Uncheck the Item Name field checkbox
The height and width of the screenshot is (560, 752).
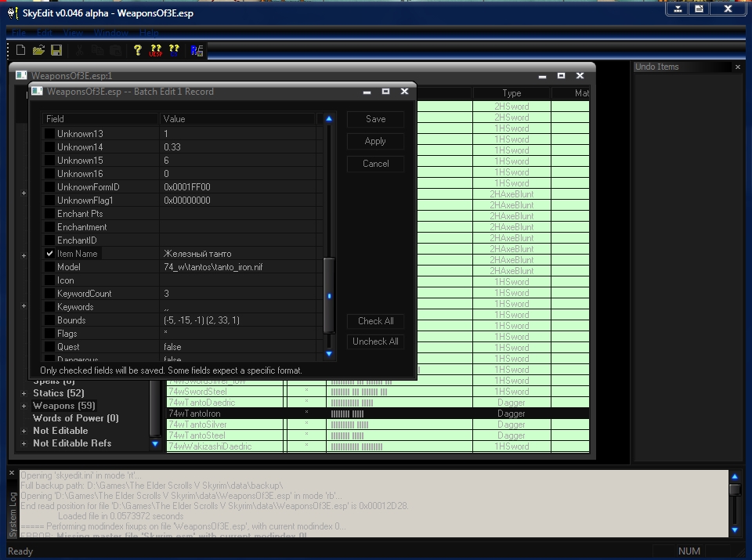point(50,254)
